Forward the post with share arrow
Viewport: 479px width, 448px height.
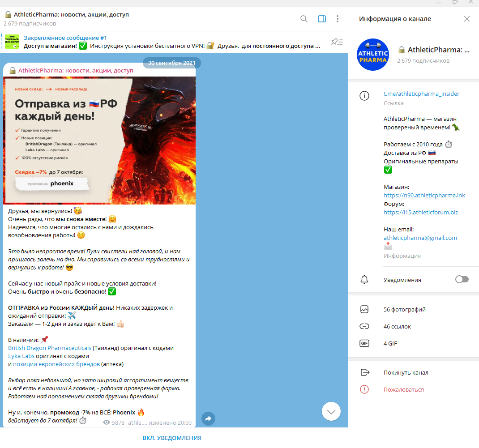pyautogui.click(x=208, y=419)
